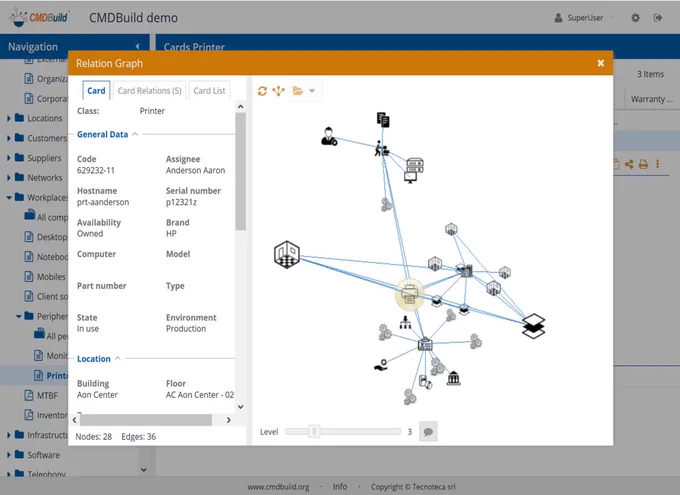Open dropdown arrow beside folder icon
The image size is (680, 495).
(x=312, y=91)
